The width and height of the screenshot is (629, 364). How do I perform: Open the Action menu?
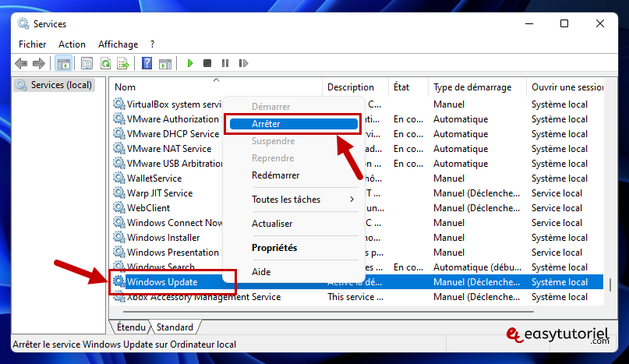[72, 44]
